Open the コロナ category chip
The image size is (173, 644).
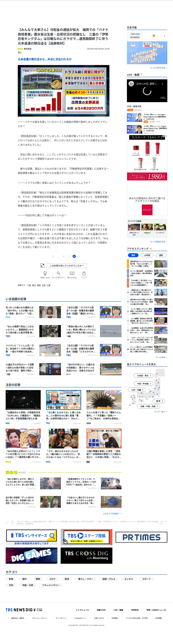point(52,579)
